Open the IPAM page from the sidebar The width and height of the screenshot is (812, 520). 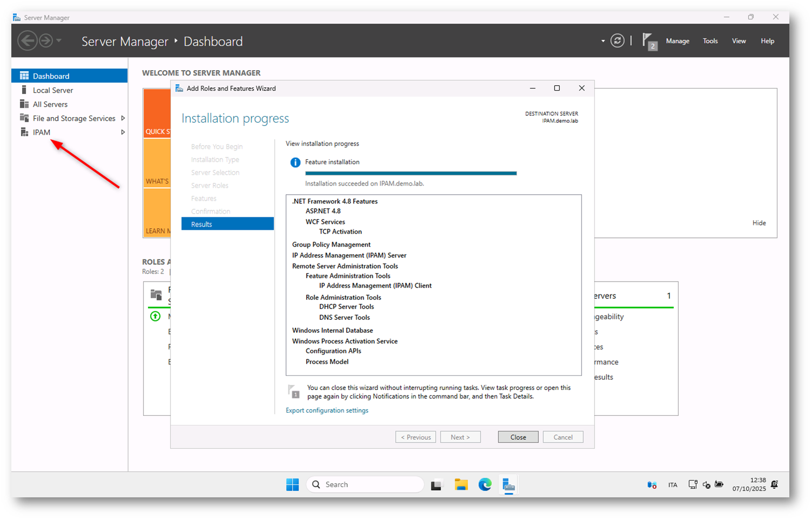click(x=69, y=132)
